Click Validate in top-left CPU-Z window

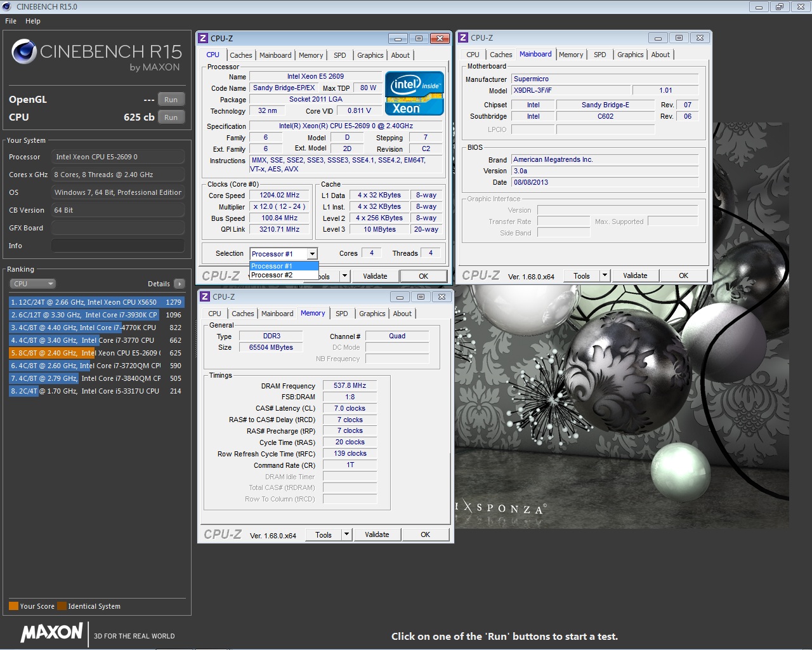(375, 276)
